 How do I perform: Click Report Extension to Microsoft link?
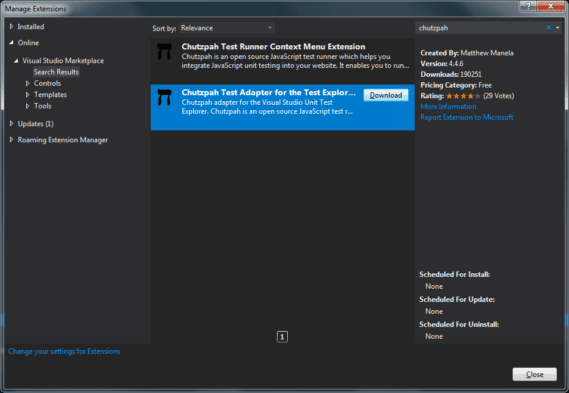(467, 117)
